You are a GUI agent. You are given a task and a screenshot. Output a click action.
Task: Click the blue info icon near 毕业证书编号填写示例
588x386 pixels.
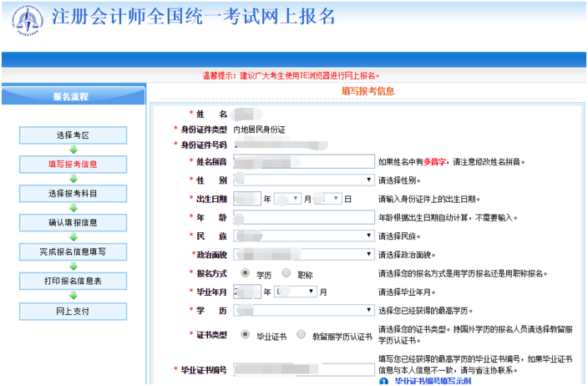pos(383,382)
